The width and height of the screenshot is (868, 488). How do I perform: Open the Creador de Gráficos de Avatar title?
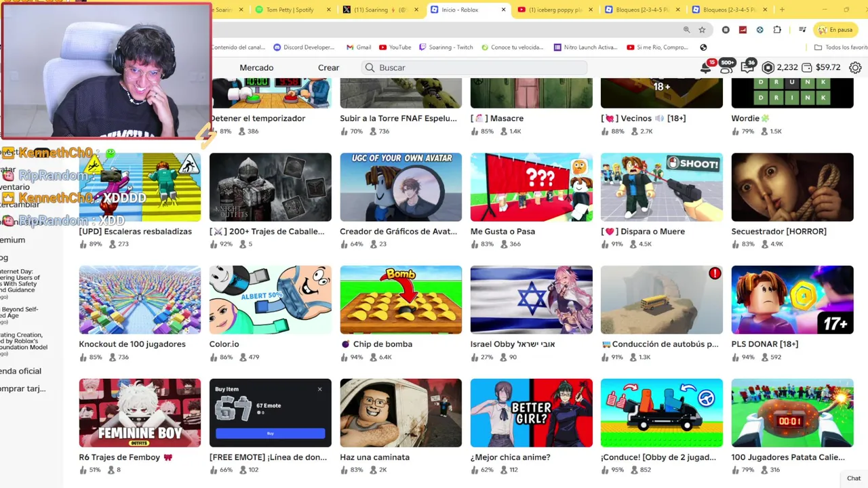tap(399, 232)
